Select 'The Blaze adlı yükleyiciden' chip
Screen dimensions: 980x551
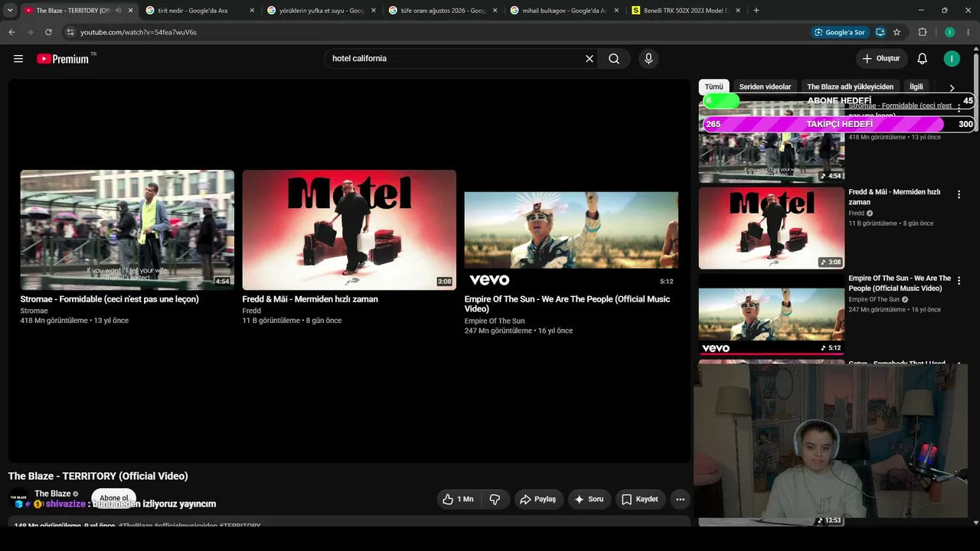[850, 87]
